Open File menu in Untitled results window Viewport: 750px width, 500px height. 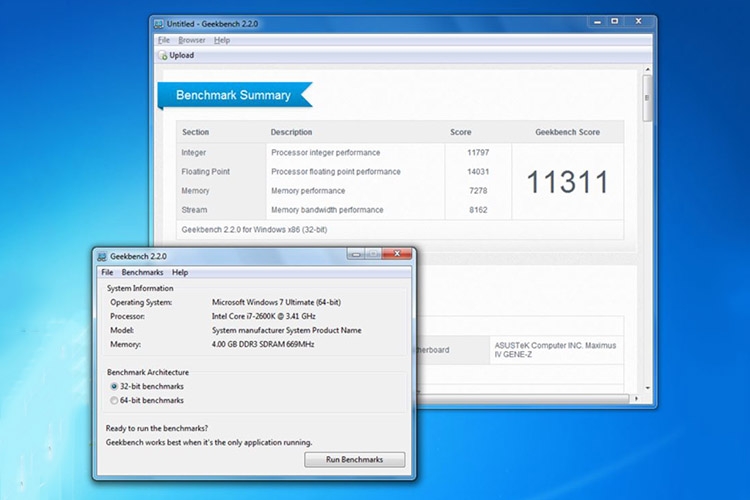(x=164, y=40)
